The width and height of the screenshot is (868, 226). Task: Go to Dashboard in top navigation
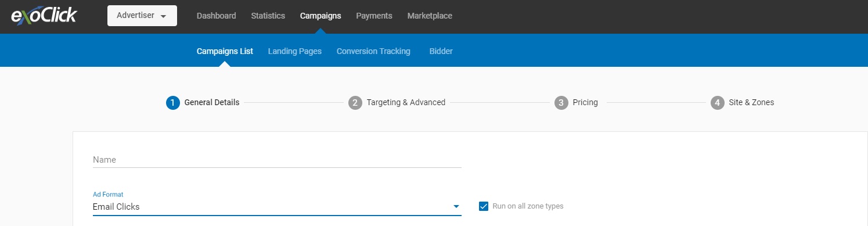(217, 16)
